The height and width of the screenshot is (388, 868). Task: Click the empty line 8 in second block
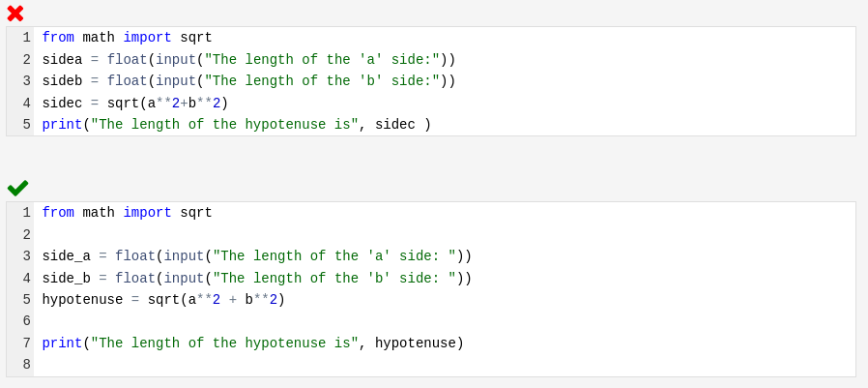[445, 364]
